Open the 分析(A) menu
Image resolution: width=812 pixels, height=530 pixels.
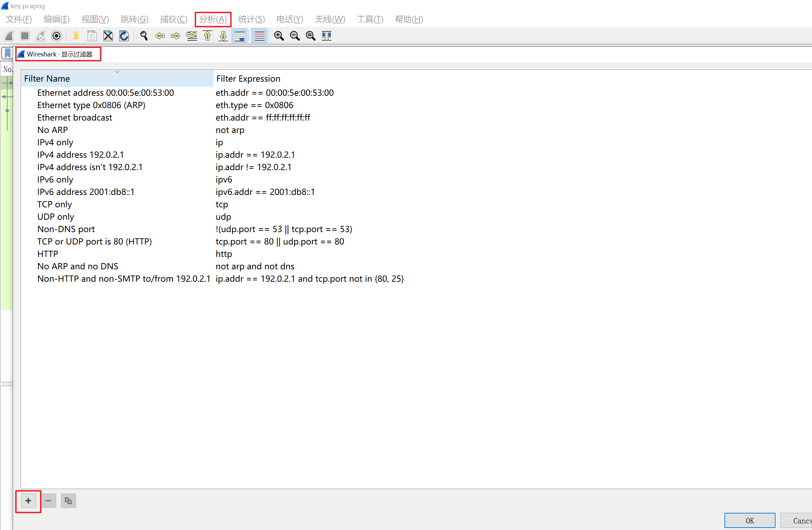213,19
